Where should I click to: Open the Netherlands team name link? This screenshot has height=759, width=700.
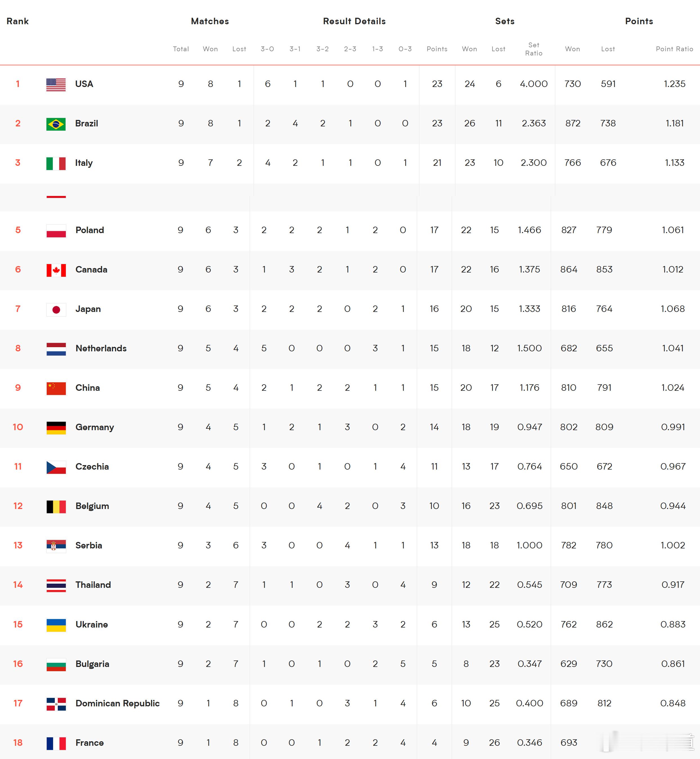(101, 348)
